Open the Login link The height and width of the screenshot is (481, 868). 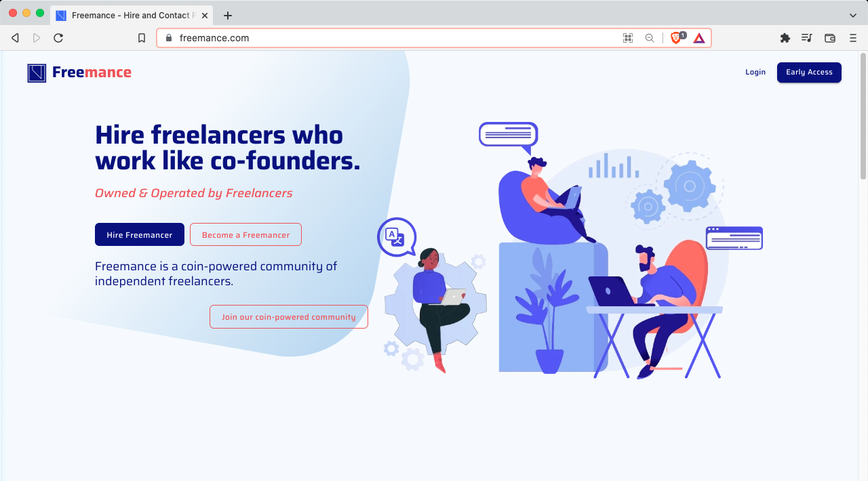click(x=755, y=72)
